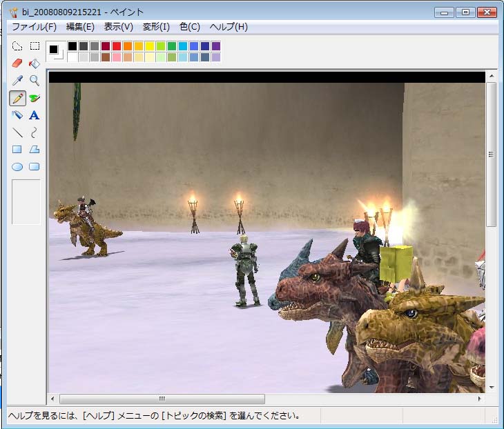
Task: Pick the bright yellow color swatch
Action: click(149, 46)
